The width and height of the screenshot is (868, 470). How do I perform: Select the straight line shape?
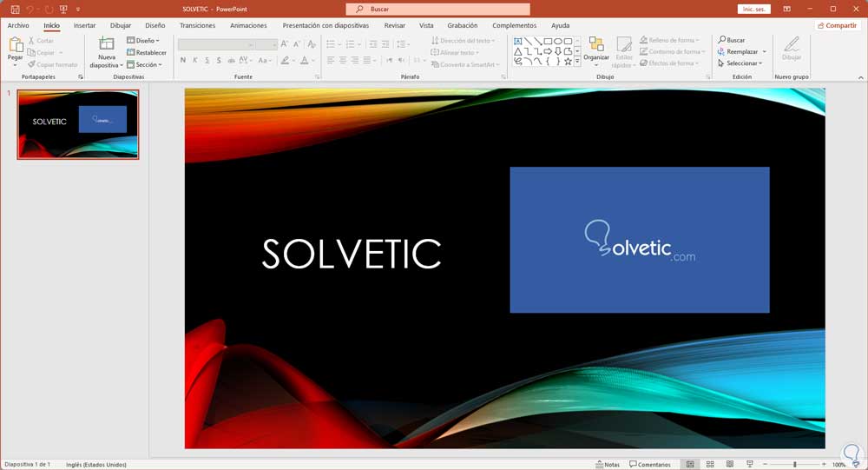528,41
